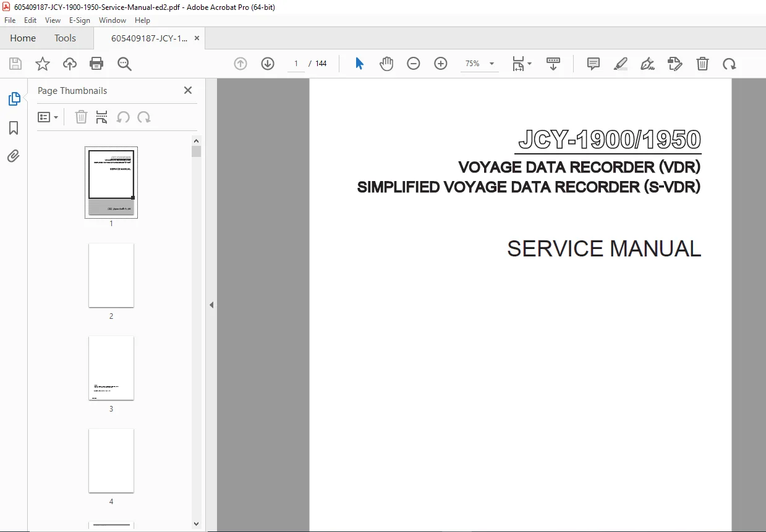This screenshot has width=766, height=532.
Task: Select the 605409187-JCY-1... document tab
Action: 149,38
